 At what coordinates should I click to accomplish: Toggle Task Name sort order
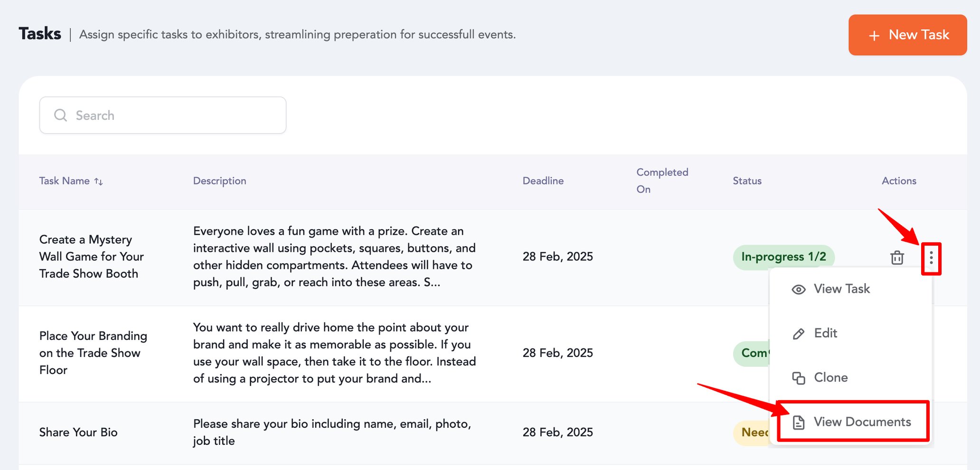pos(98,181)
